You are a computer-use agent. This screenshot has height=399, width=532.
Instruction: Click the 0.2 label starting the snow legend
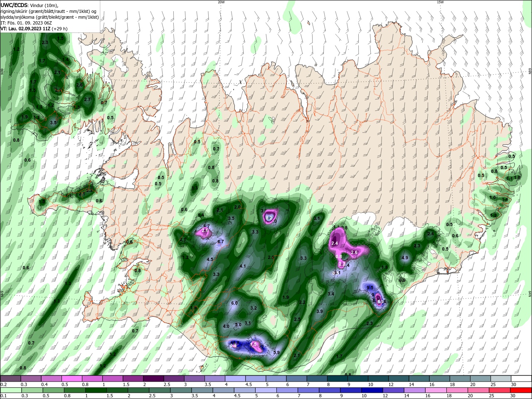3,384
